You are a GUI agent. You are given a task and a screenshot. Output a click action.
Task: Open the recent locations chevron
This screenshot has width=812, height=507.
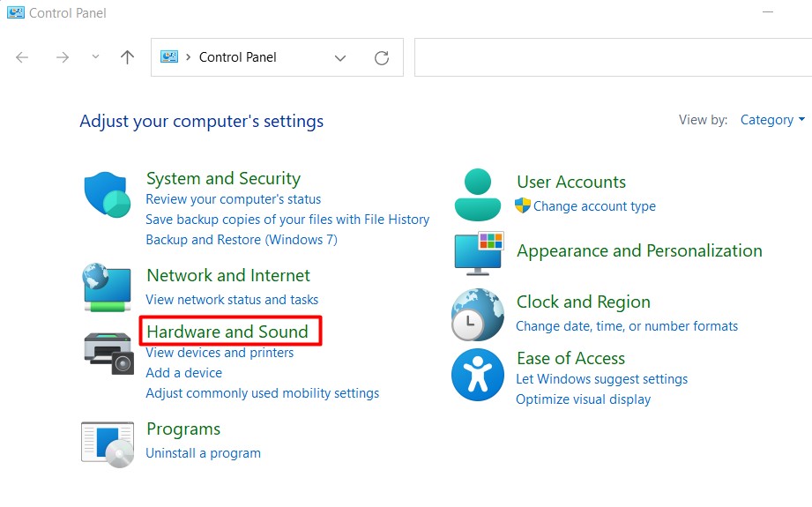[x=95, y=57]
